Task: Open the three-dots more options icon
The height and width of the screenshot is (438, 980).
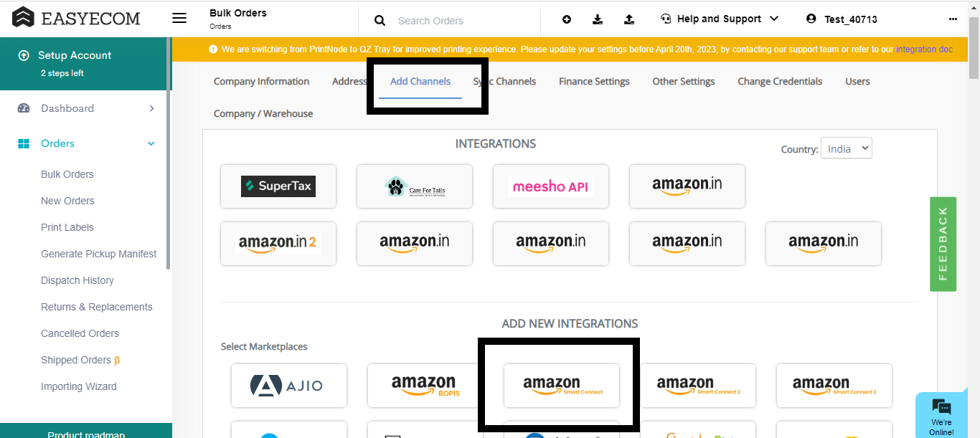Action: coord(953,19)
